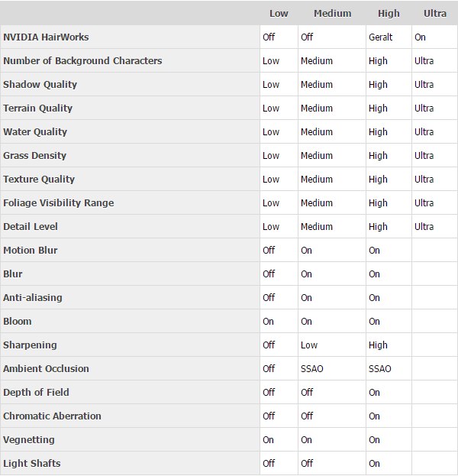Click the Shadow Quality row label
Image resolution: width=458 pixels, height=476 pixels.
tap(40, 84)
